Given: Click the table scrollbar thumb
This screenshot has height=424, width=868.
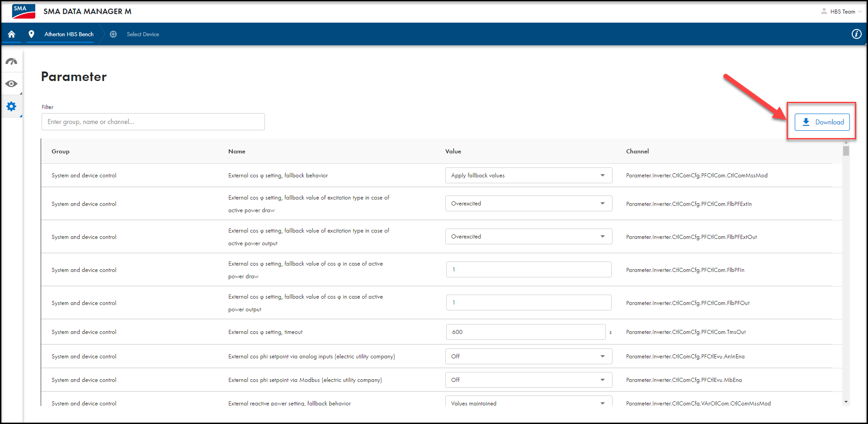Looking at the screenshot, I should pyautogui.click(x=846, y=151).
